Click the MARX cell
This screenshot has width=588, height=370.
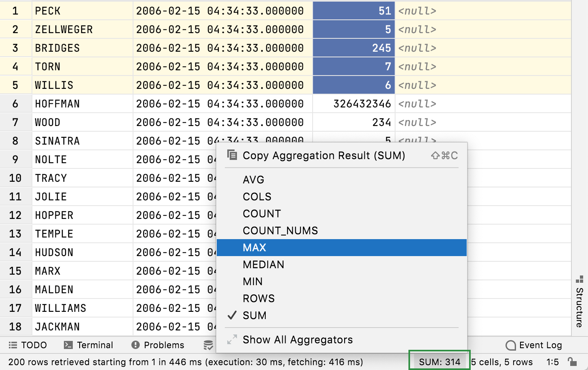[82, 271]
